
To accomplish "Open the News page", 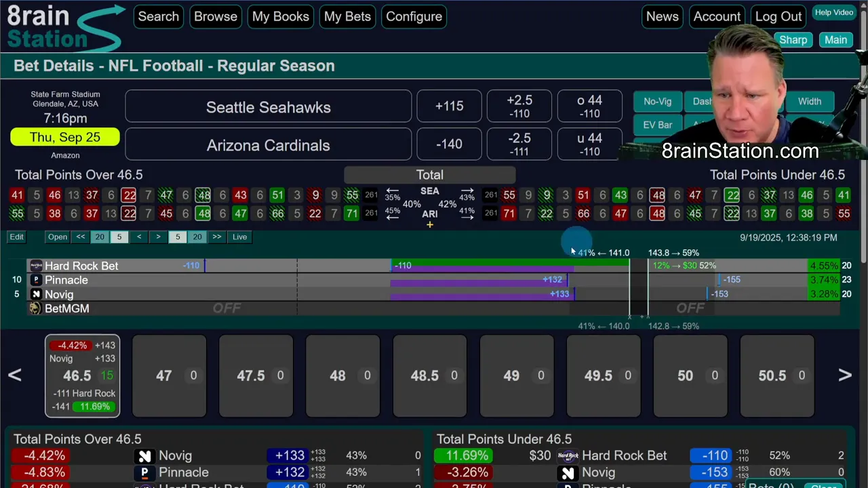I will tap(663, 16).
